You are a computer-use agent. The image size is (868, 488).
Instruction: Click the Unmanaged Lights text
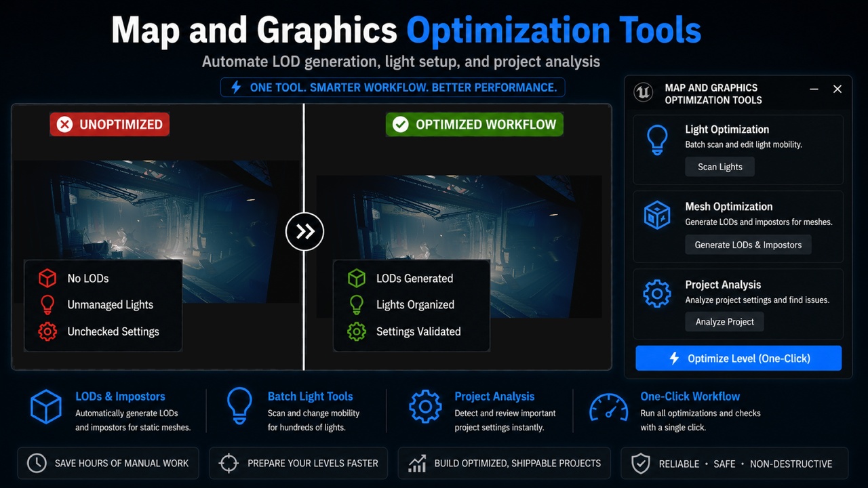111,305
